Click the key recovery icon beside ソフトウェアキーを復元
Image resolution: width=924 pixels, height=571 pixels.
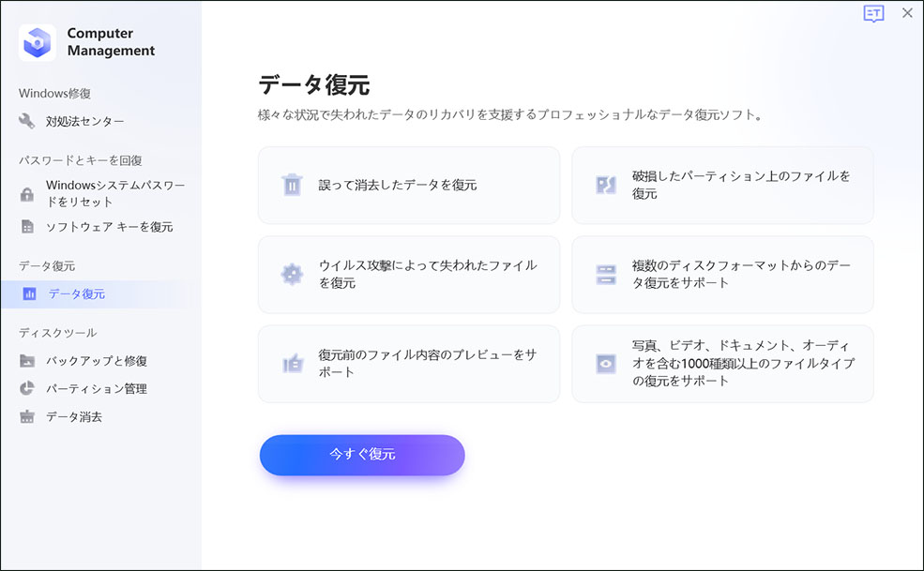pyautogui.click(x=27, y=226)
